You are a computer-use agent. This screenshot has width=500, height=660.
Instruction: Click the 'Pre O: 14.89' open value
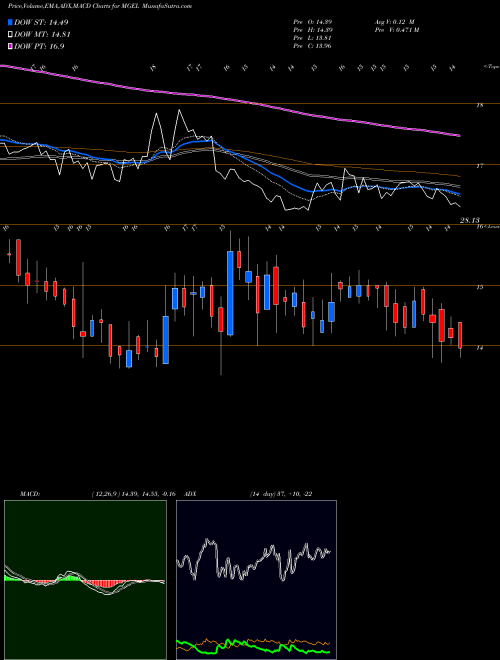pyautogui.click(x=313, y=21)
